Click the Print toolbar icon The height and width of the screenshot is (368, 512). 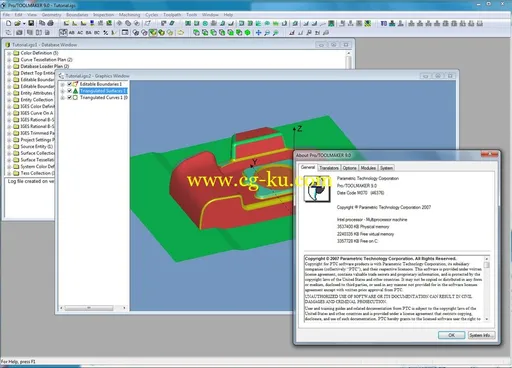pyautogui.click(x=50, y=23)
